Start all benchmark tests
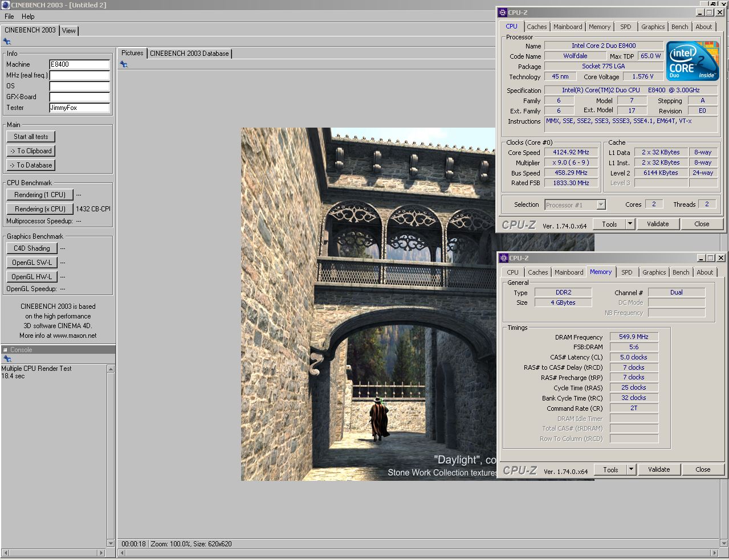This screenshot has width=729, height=560. pos(31,137)
